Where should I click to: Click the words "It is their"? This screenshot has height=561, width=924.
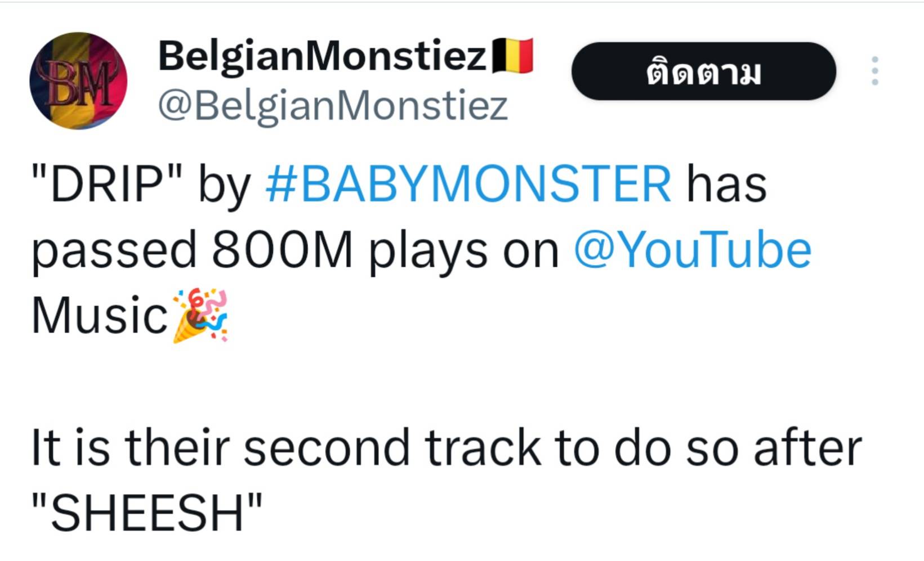point(131,448)
